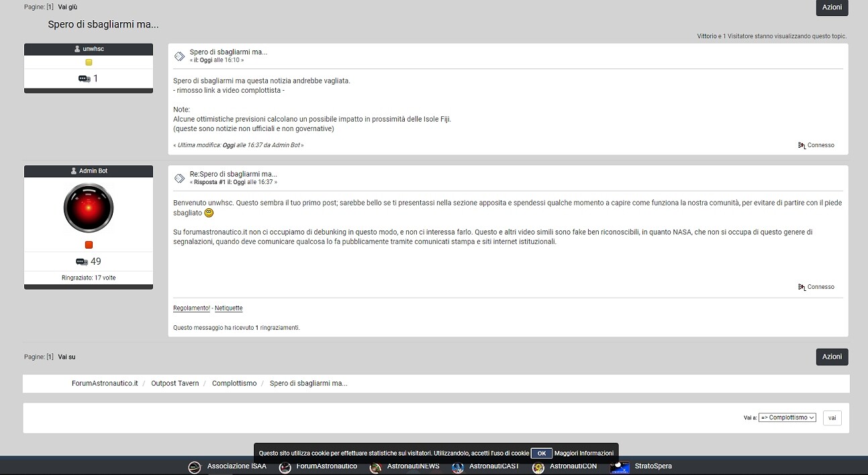Click the AstronautiCAST footer logo icon

[458, 468]
